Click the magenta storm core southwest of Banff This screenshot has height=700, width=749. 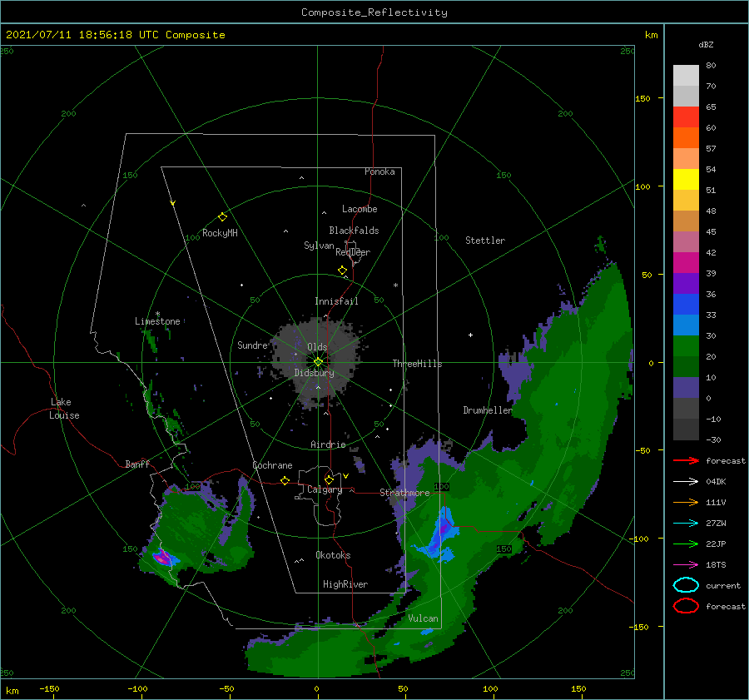(x=162, y=557)
